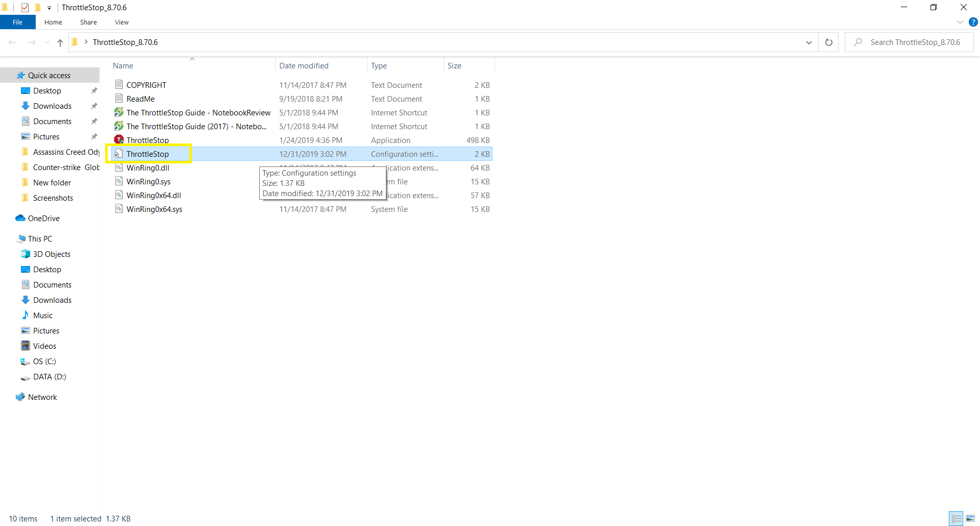Select the ThrottleStop configuration settings icon
The height and width of the screenshot is (526, 980).
119,154
